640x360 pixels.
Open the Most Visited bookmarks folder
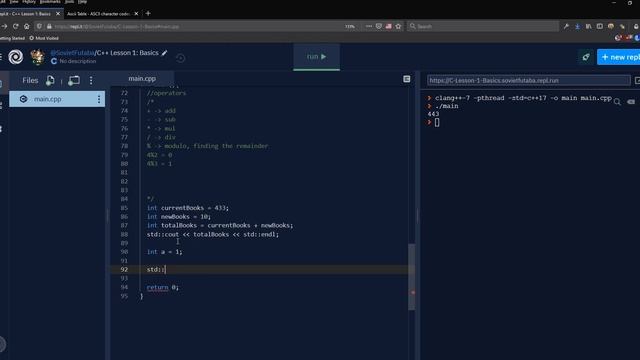44,38
